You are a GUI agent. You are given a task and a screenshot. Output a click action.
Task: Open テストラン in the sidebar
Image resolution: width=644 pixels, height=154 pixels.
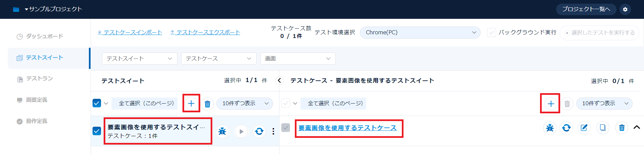click(x=39, y=79)
